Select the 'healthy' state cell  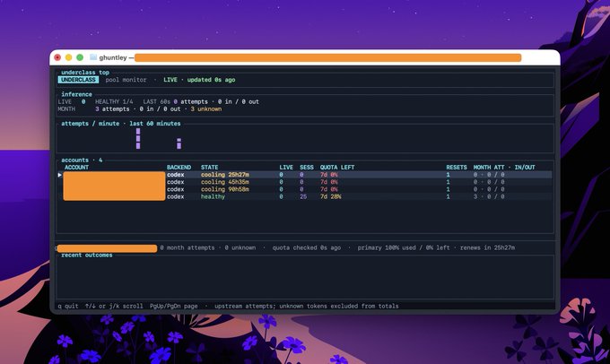213,196
